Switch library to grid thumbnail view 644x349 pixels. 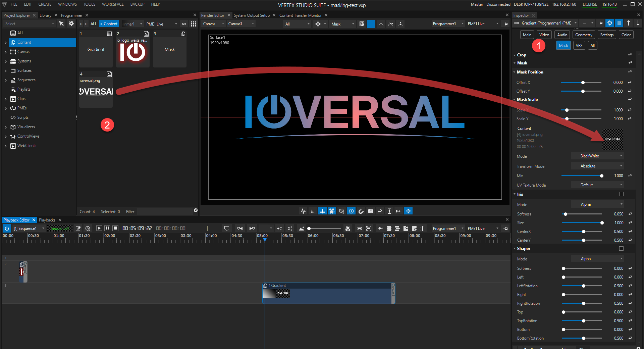point(193,24)
